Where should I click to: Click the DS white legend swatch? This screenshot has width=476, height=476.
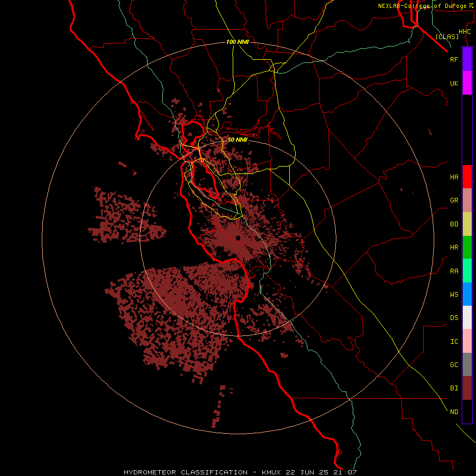(x=467, y=317)
